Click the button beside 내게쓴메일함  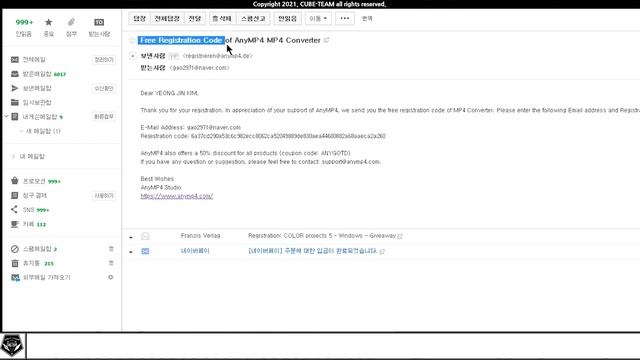coord(104,117)
